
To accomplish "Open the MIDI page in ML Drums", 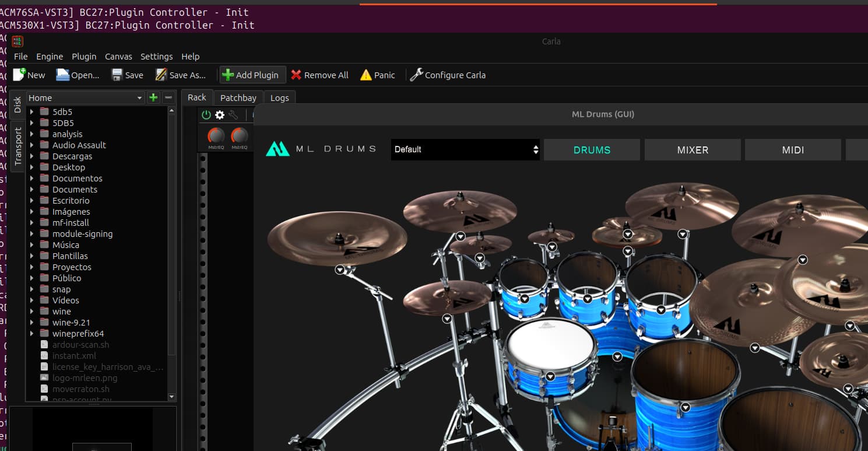I will pos(792,150).
